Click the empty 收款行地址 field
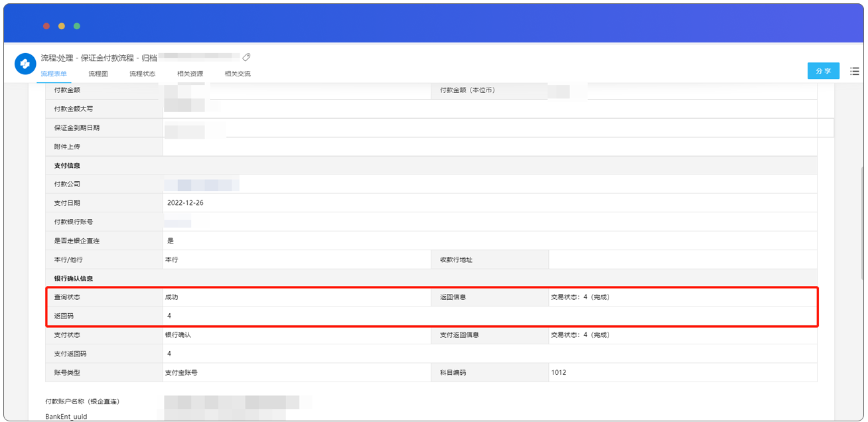 point(682,260)
